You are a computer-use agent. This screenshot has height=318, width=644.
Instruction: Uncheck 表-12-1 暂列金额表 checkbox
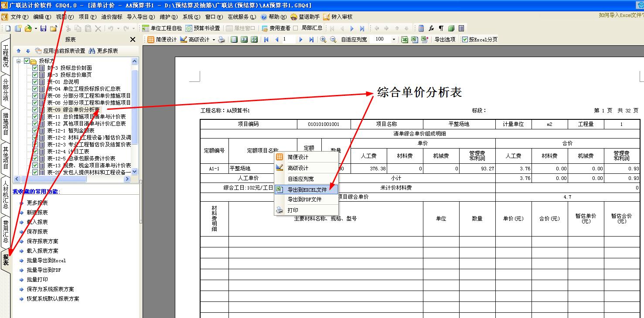point(35,131)
